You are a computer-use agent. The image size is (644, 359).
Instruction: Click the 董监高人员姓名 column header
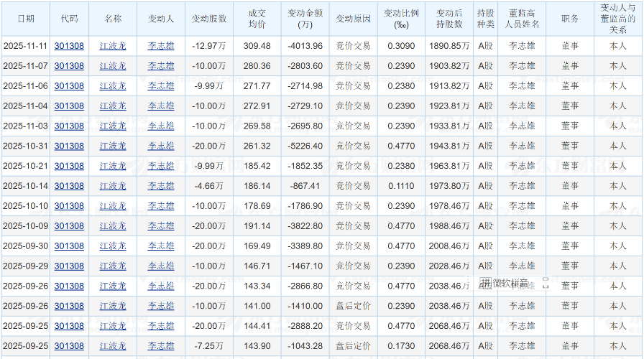click(522, 19)
